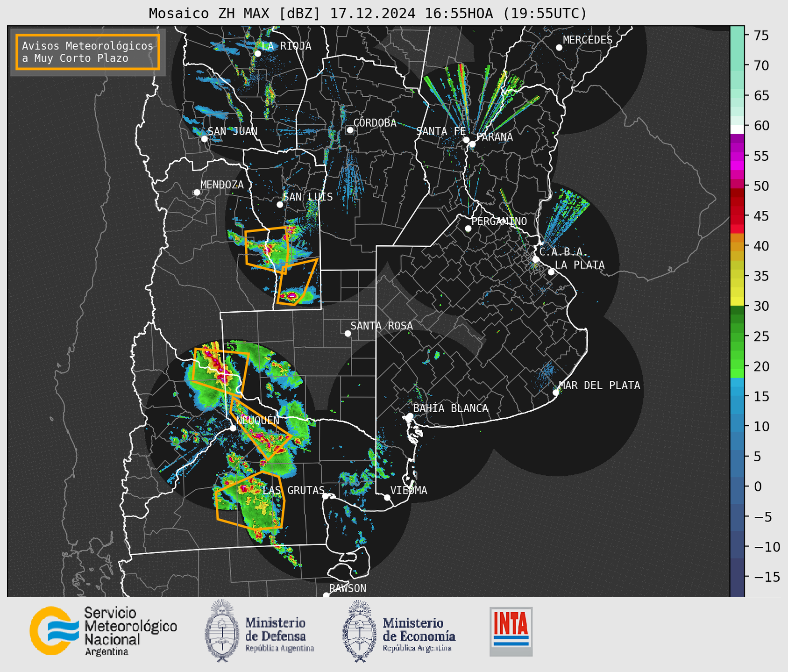
Task: Click the Servicio Meteorológico Nacional logo emblem
Action: [x=54, y=630]
